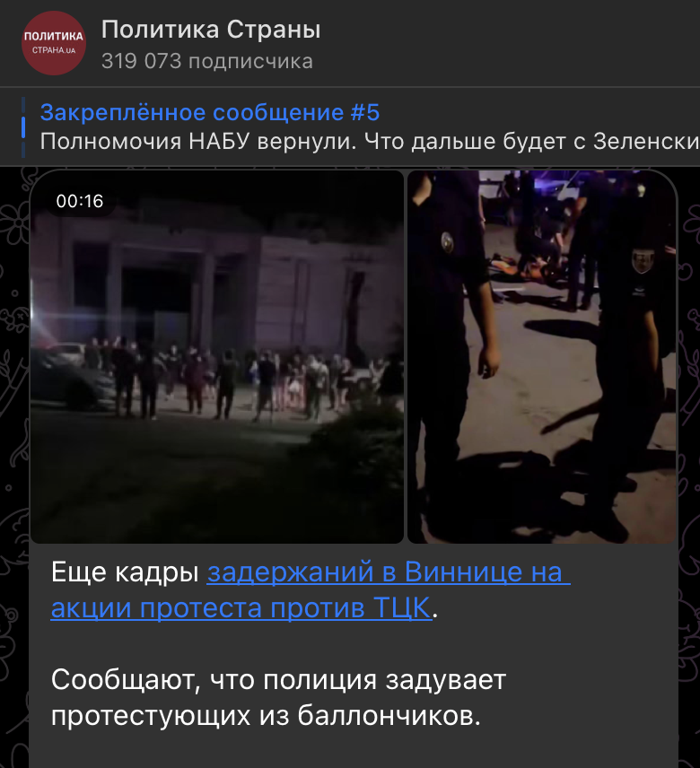This screenshot has height=768, width=700.
Task: Click text line Сообщают, что полиция задувает
Action: (x=278, y=680)
